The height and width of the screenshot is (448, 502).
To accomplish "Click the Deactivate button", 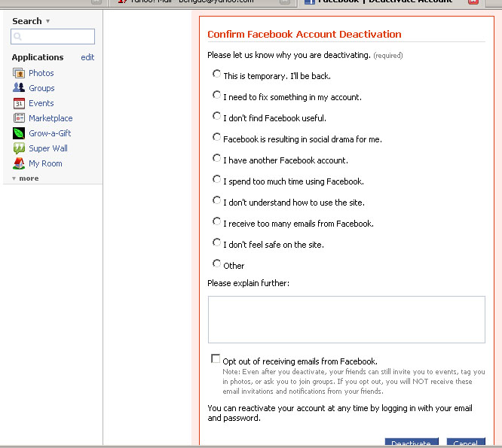I will pyautogui.click(x=412, y=442).
